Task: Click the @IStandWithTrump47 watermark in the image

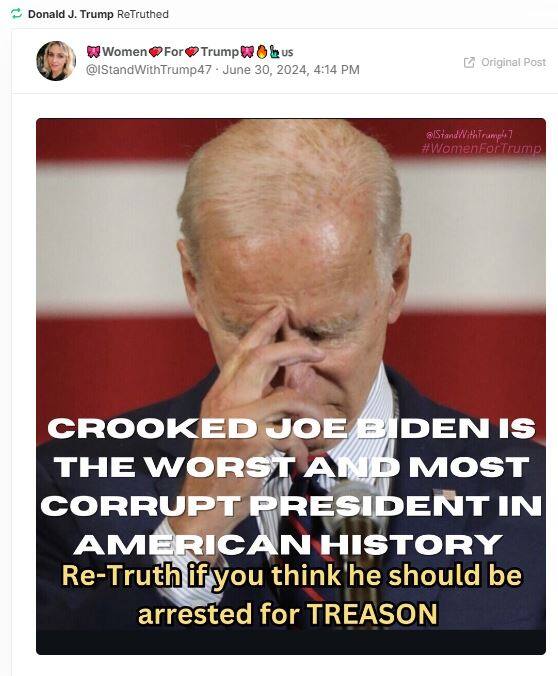Action: click(469, 135)
